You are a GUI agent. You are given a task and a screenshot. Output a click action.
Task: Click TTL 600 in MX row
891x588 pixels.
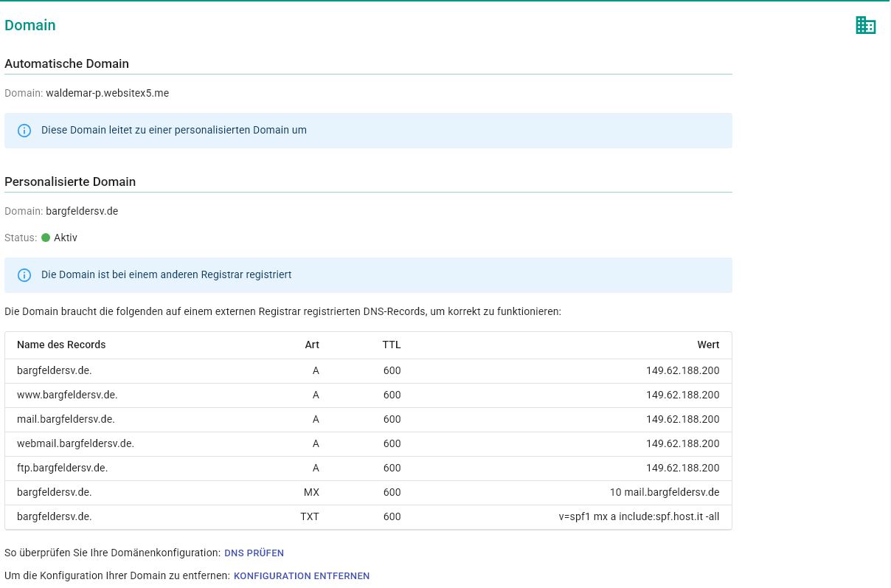pos(392,492)
